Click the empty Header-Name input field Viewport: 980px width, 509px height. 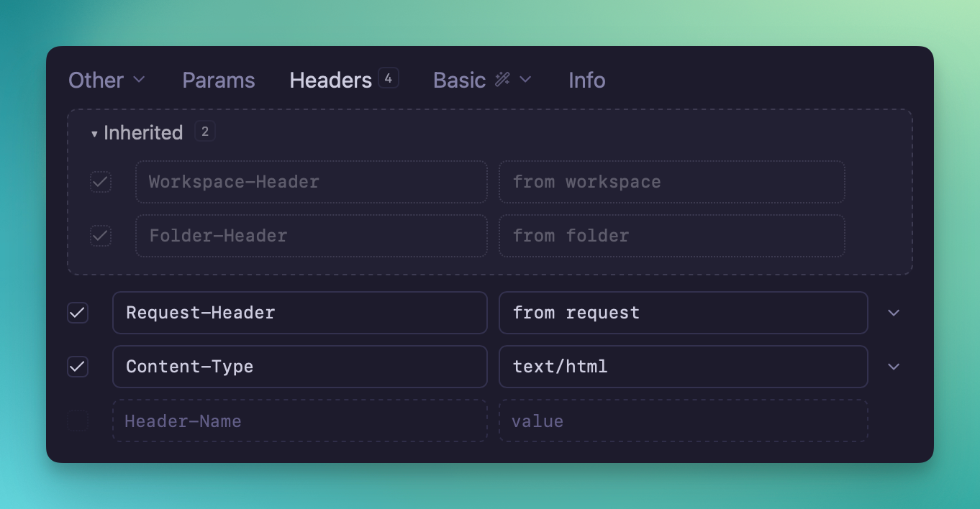coord(299,421)
